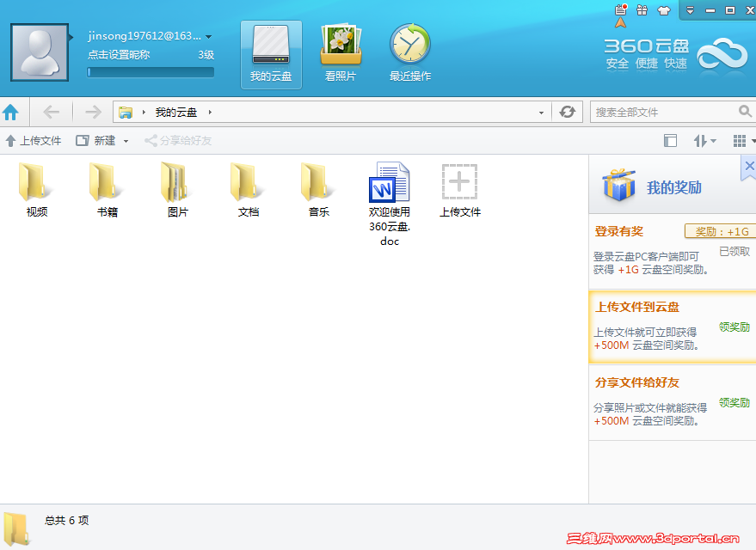Click the 总共 6 项 status text
Image resolution: width=756 pixels, height=550 pixels.
(x=66, y=520)
